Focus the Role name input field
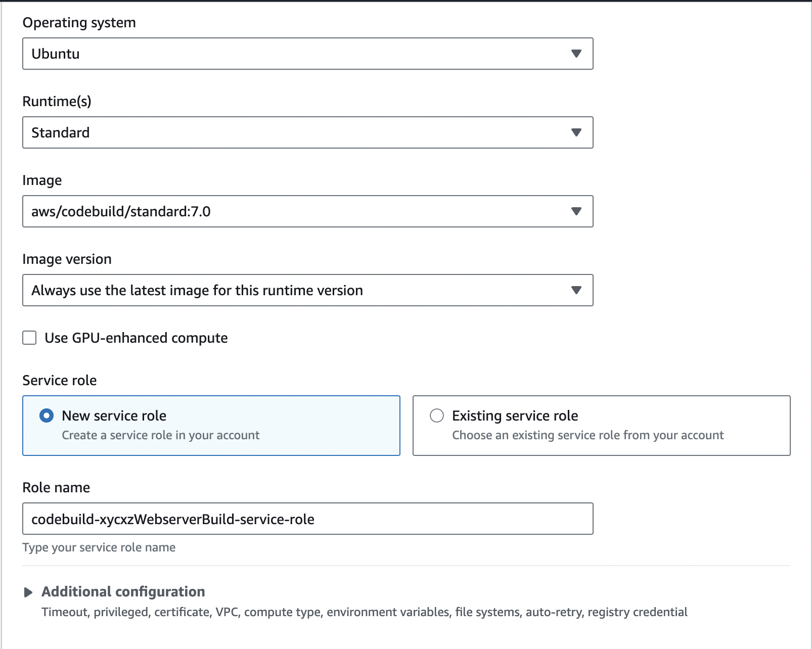Image resolution: width=812 pixels, height=649 pixels. pos(307,519)
